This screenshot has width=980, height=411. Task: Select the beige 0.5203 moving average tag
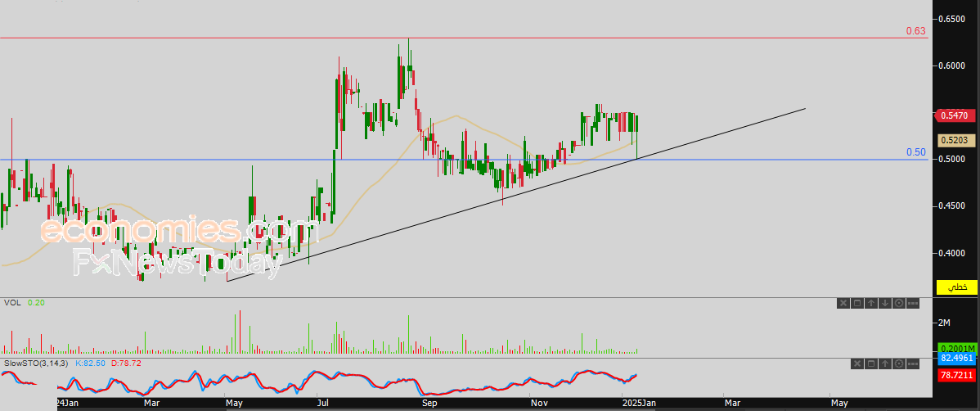coord(957,142)
